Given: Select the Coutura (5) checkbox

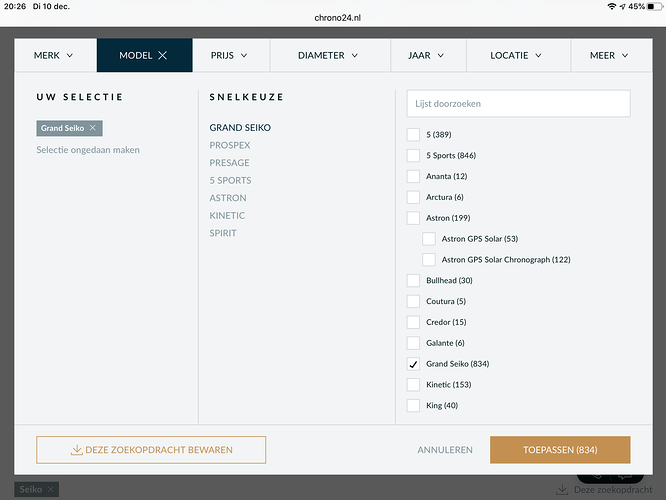Looking at the screenshot, I should 413,301.
